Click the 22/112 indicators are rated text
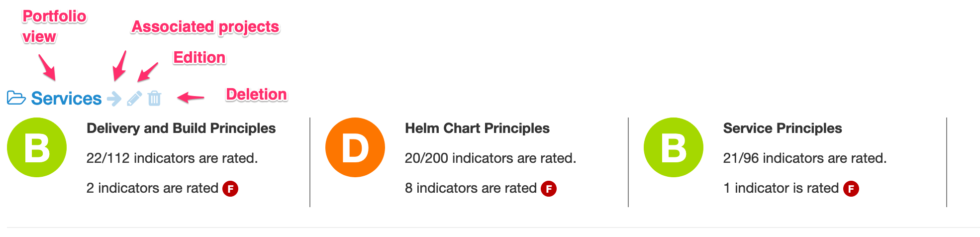This screenshot has height=237, width=980. coord(172,158)
